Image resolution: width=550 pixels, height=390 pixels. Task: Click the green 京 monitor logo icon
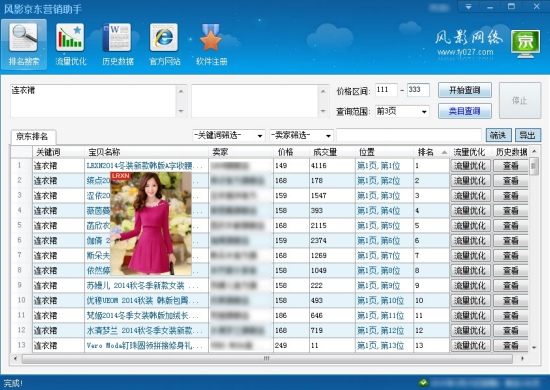525,44
